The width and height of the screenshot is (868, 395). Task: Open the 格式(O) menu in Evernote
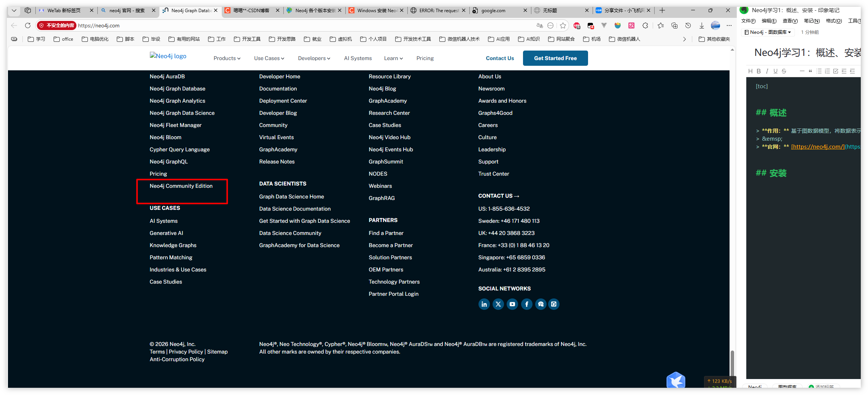click(x=834, y=21)
